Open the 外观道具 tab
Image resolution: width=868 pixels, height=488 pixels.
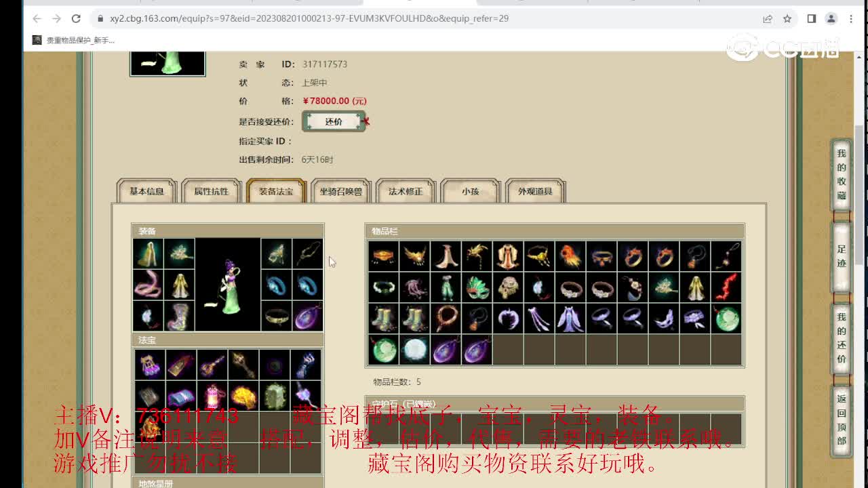click(535, 191)
